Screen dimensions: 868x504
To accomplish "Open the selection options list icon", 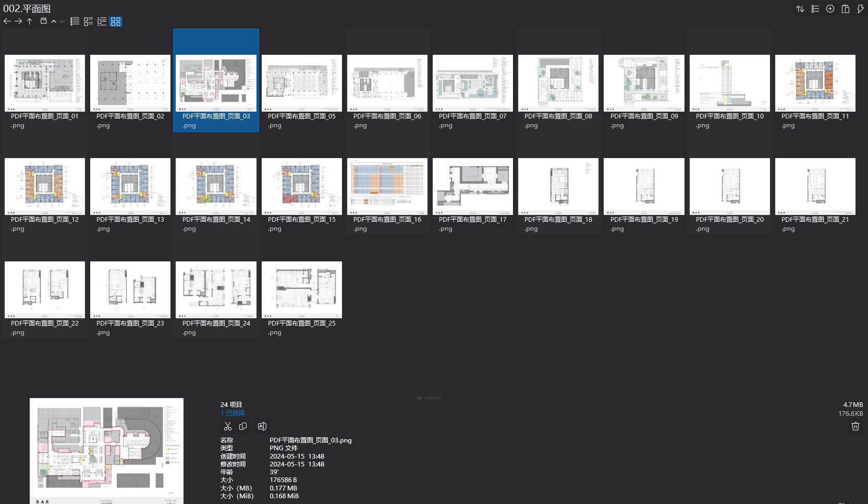I will [x=815, y=9].
